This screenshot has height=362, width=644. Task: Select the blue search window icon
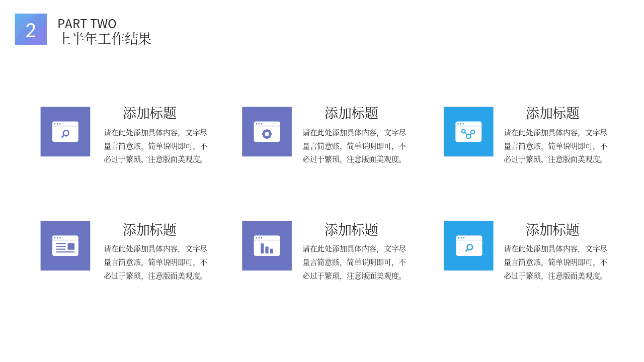coord(468,246)
